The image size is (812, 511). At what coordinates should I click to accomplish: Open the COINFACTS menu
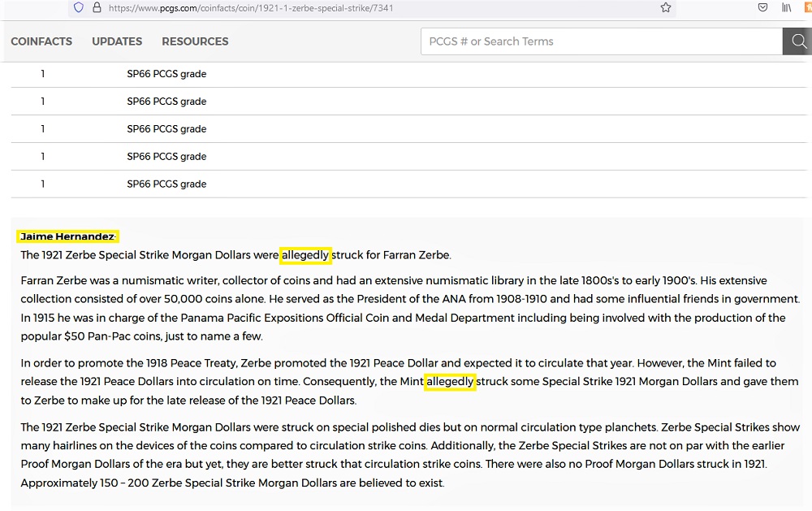(41, 41)
